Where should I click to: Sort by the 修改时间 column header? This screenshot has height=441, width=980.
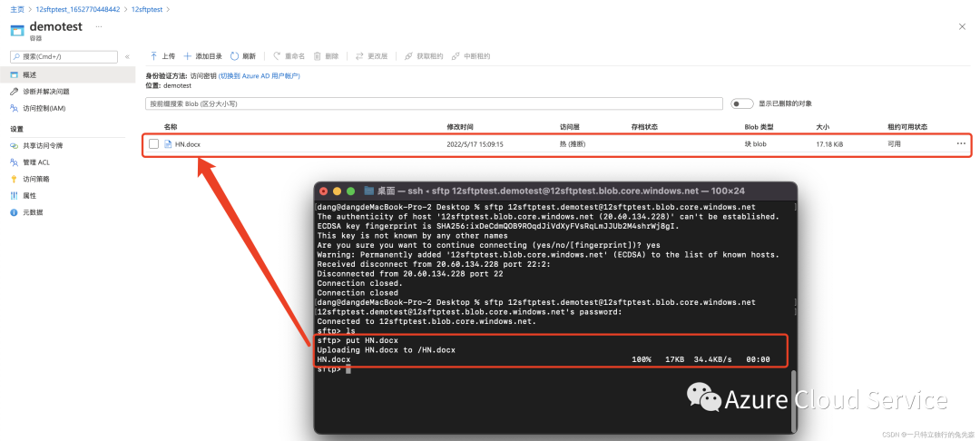pos(459,127)
